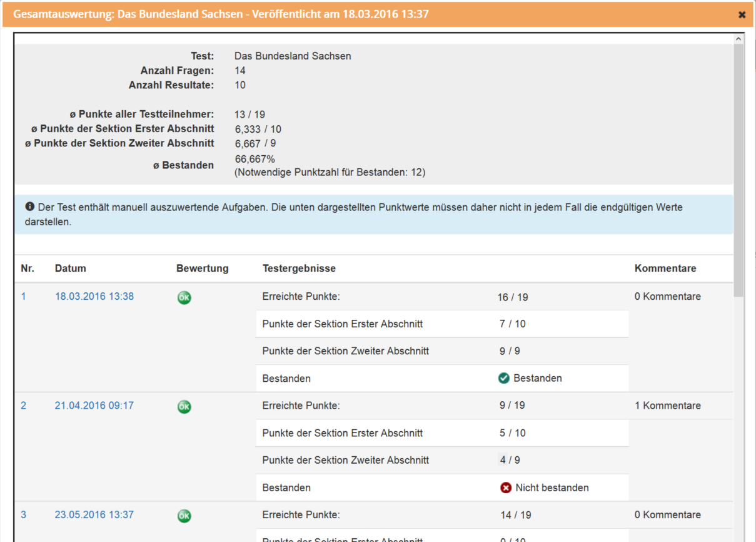View 0 Kommentare for result 1
Image resolution: width=756 pixels, height=542 pixels.
click(667, 297)
